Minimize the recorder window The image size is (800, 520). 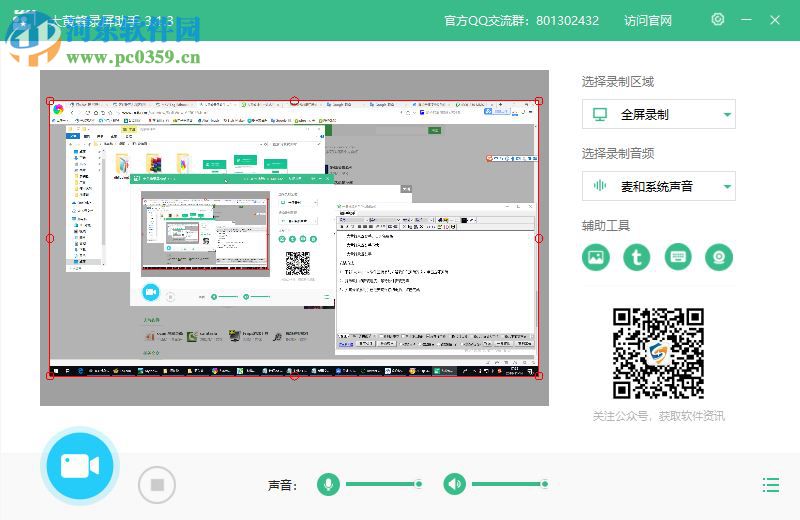pyautogui.click(x=746, y=20)
